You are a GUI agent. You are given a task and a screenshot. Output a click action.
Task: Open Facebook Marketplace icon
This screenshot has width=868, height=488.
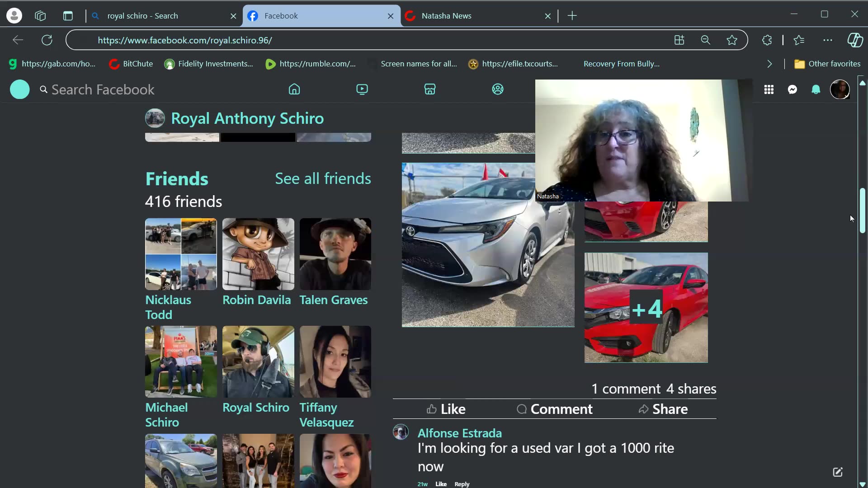pos(430,89)
